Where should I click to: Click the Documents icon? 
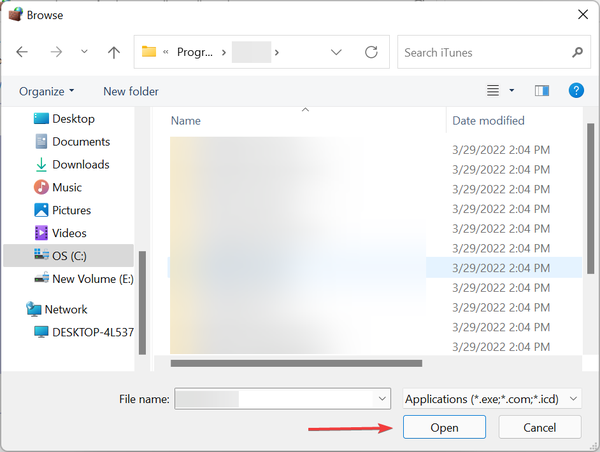41,142
